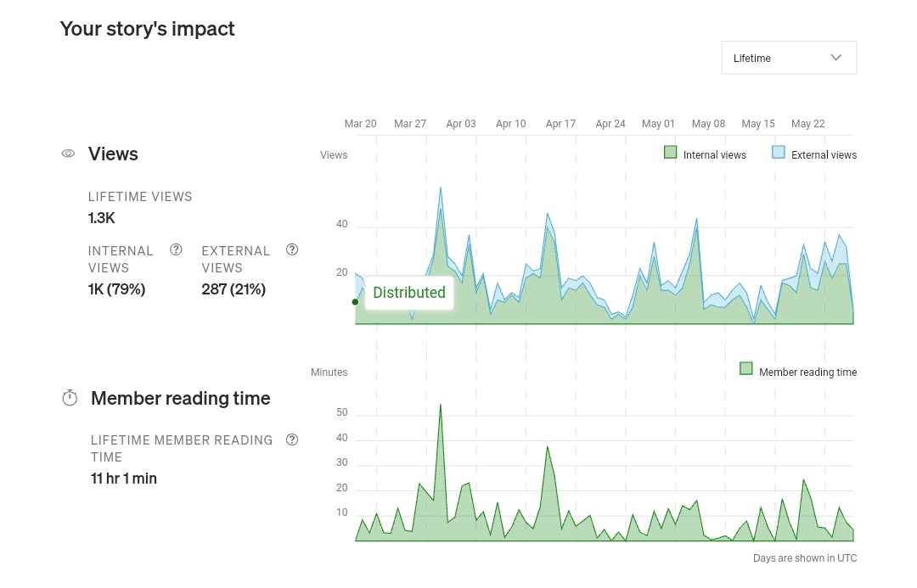Click the eye icon beside Views
917x588 pixels.
[x=69, y=154]
